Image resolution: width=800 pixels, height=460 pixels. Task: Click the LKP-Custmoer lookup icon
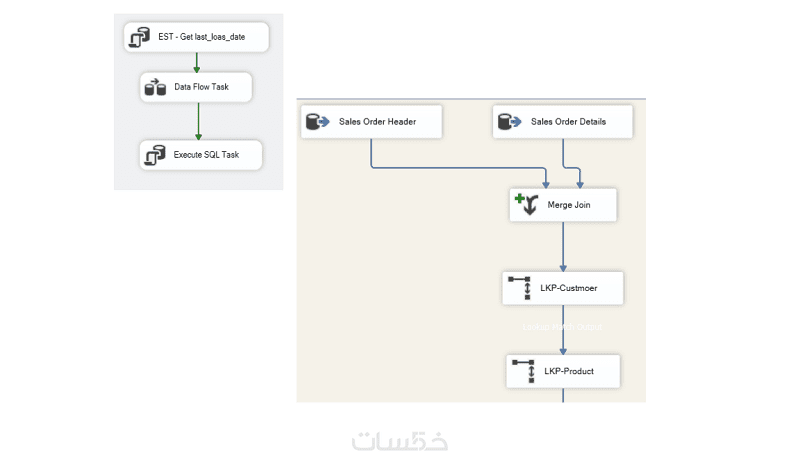click(519, 288)
